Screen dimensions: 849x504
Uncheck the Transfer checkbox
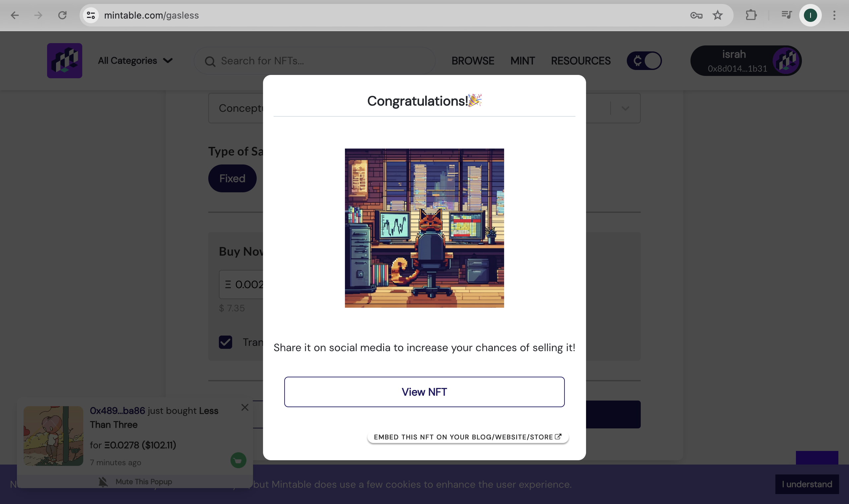(x=226, y=342)
